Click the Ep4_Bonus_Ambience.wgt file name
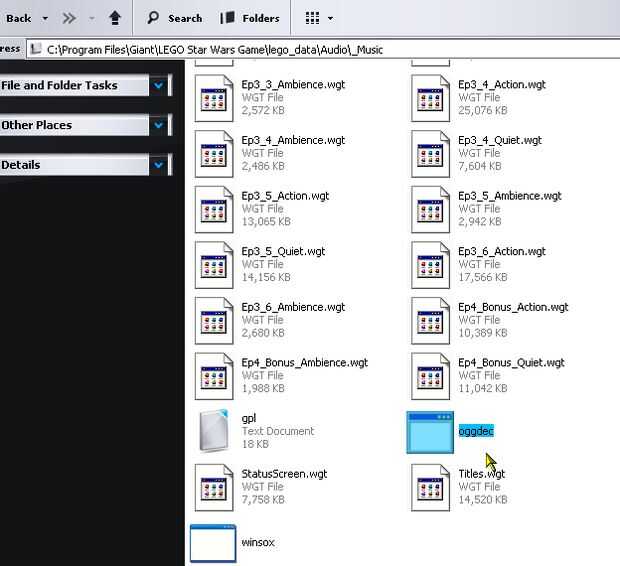620x566 pixels. [304, 363]
